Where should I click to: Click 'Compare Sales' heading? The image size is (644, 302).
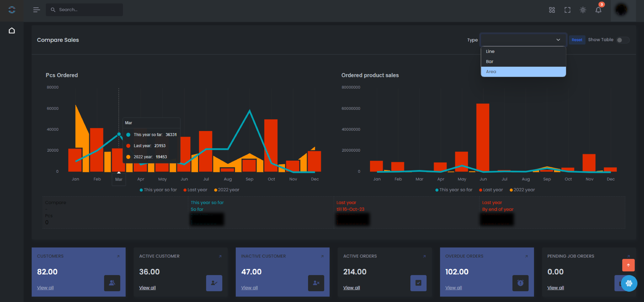coord(58,40)
